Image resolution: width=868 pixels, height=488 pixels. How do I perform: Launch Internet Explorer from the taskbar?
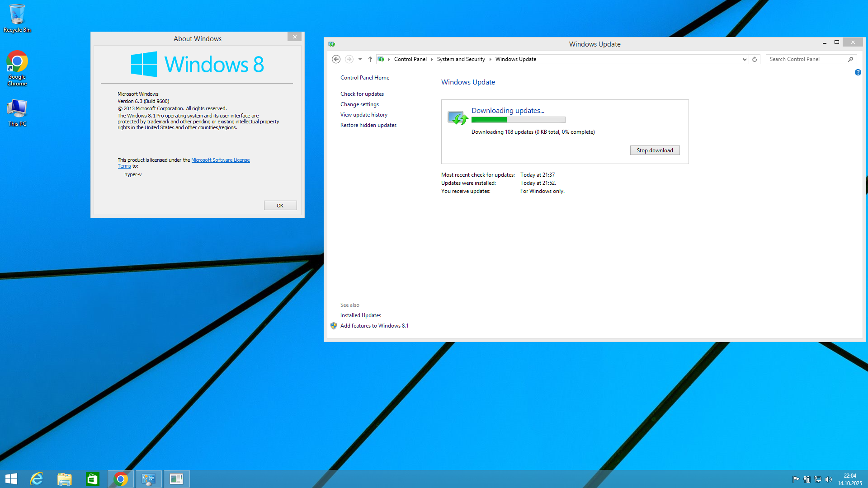point(37,479)
